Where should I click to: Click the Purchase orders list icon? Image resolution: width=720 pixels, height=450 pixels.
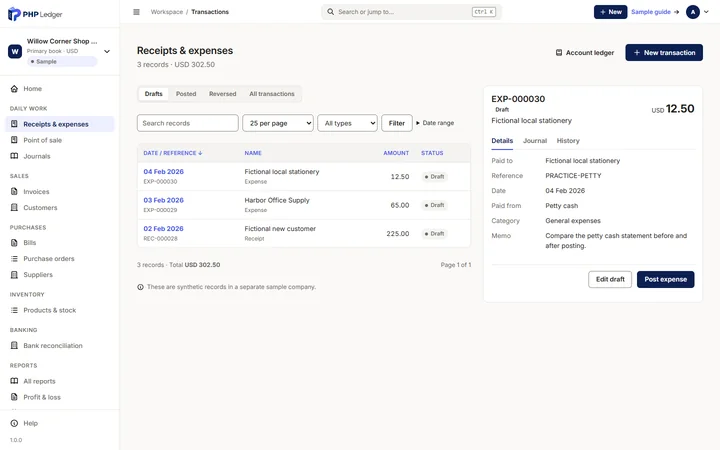14,259
